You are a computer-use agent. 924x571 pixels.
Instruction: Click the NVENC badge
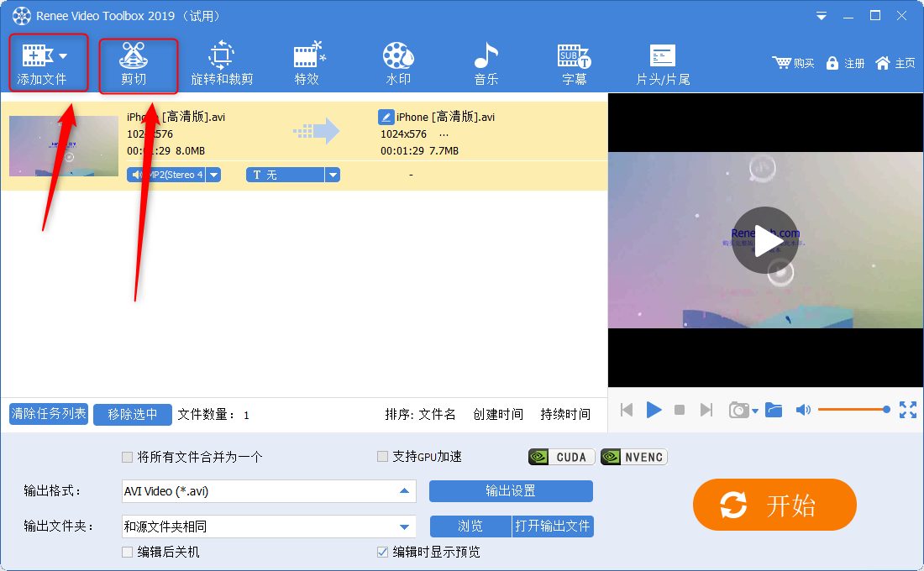(x=634, y=457)
